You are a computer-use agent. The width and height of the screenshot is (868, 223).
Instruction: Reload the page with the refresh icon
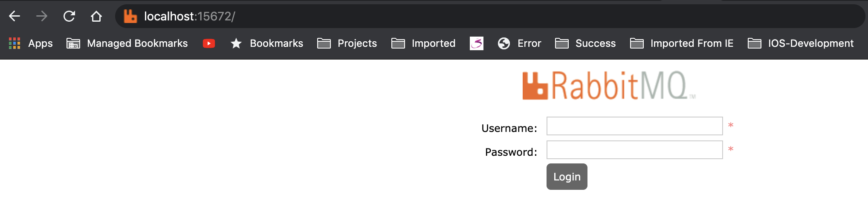pos(69,17)
